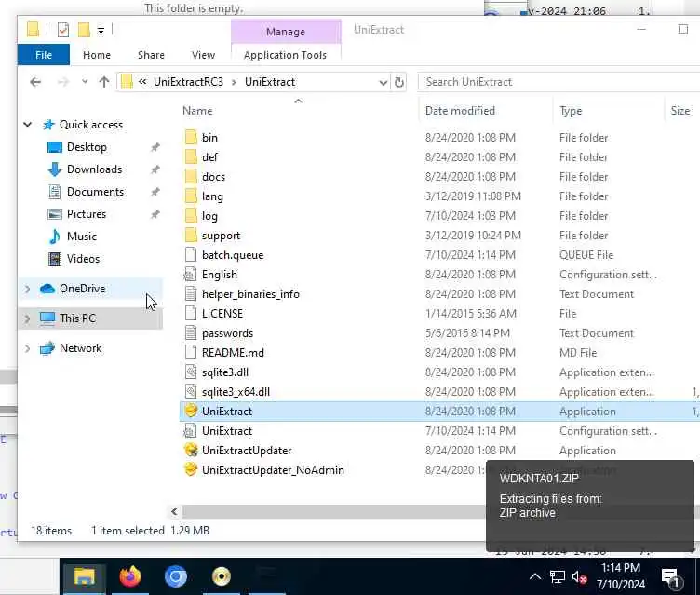Expand the This PC tree node
700x595 pixels.
pos(27,318)
